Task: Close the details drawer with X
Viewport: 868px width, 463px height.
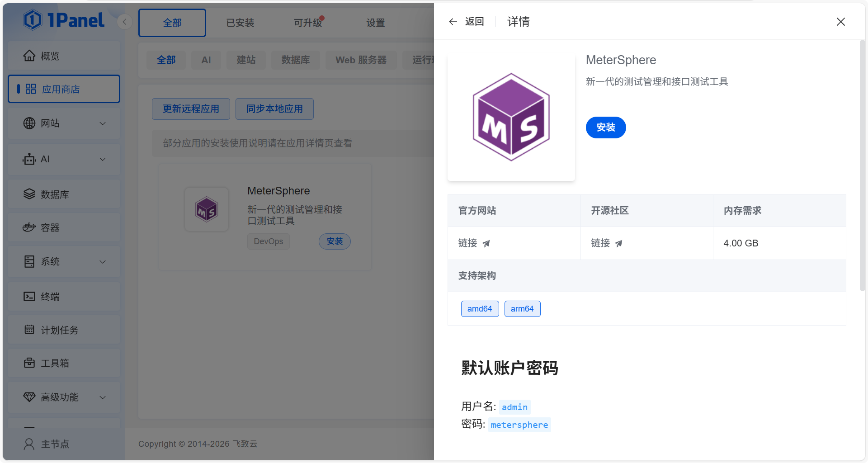Action: click(841, 22)
